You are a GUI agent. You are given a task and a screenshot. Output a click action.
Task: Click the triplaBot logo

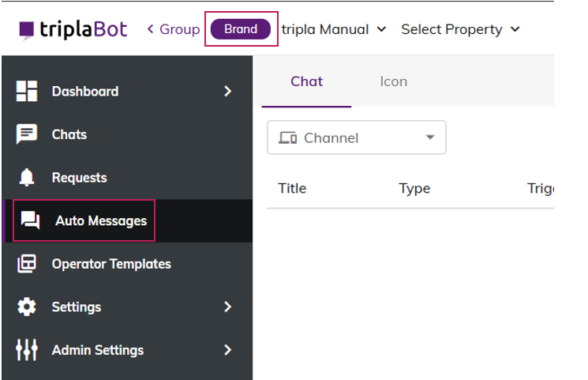tap(73, 29)
